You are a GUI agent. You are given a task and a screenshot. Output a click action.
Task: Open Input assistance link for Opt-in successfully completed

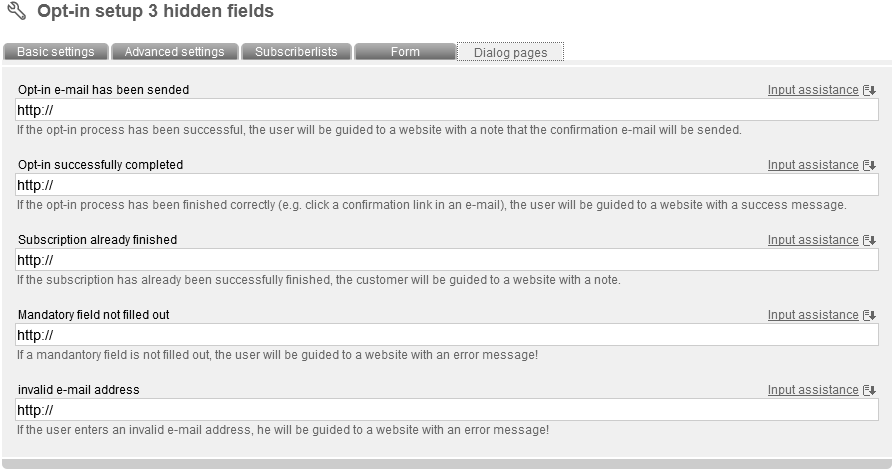pos(813,165)
